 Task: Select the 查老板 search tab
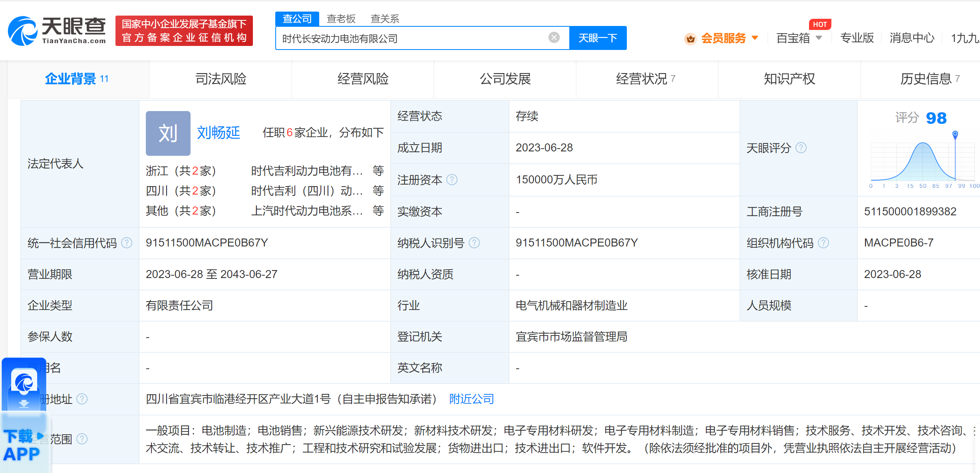tap(341, 19)
